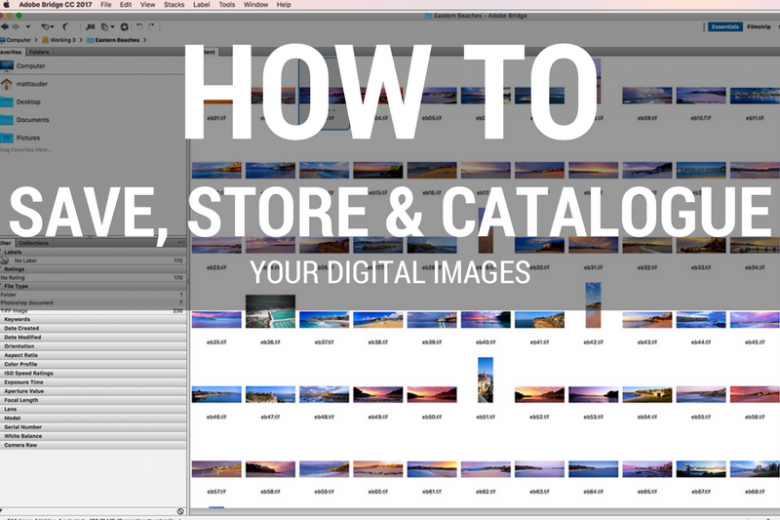Click the boomerang Return to Photoshop icon

click(x=66, y=27)
